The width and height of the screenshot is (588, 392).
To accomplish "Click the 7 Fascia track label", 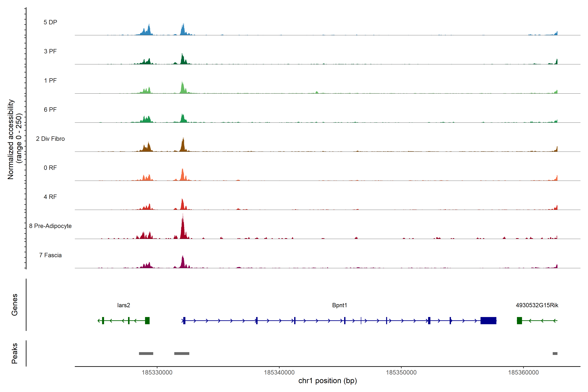I will pos(50,255).
